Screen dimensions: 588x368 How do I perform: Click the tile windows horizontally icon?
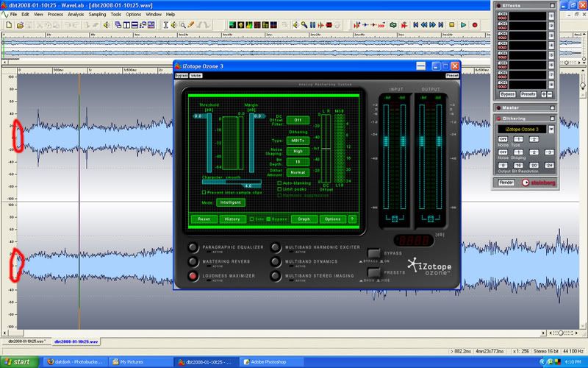(135, 25)
